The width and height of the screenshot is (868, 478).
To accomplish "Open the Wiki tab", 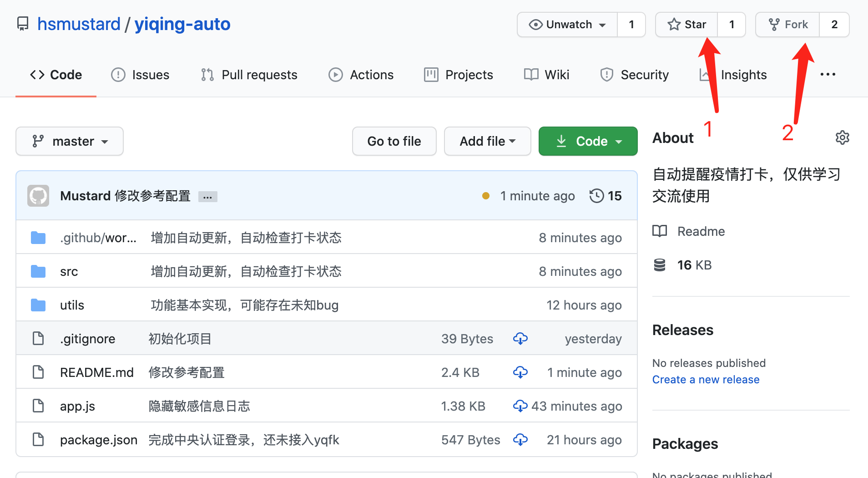I will coord(547,75).
